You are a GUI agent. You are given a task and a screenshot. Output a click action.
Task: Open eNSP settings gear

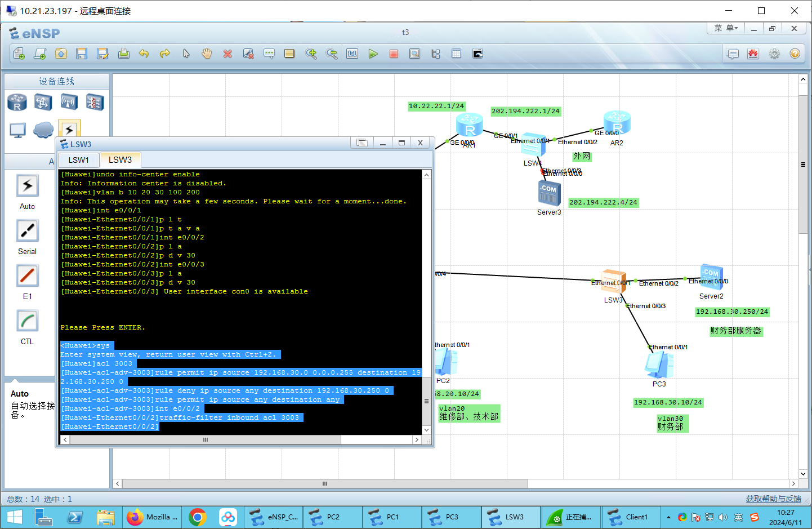(x=774, y=54)
